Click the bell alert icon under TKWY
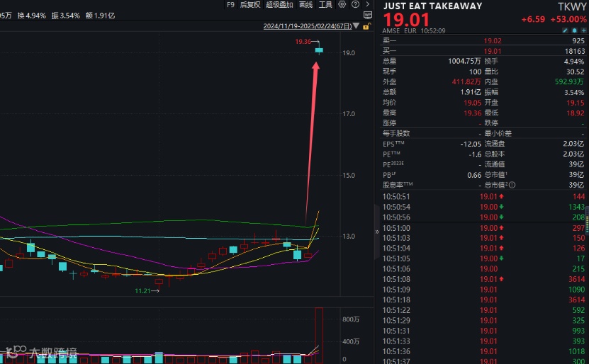Image resolution: width=589 pixels, height=364 pixels. [574, 30]
